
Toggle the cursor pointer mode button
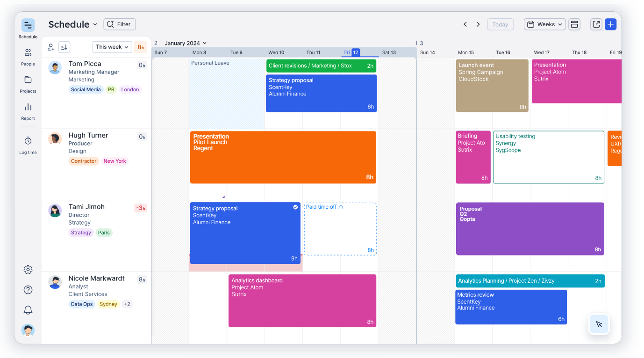click(599, 324)
